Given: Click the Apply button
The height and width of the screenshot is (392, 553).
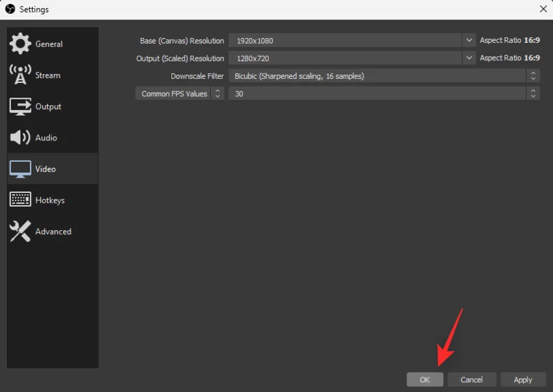Looking at the screenshot, I should (523, 380).
